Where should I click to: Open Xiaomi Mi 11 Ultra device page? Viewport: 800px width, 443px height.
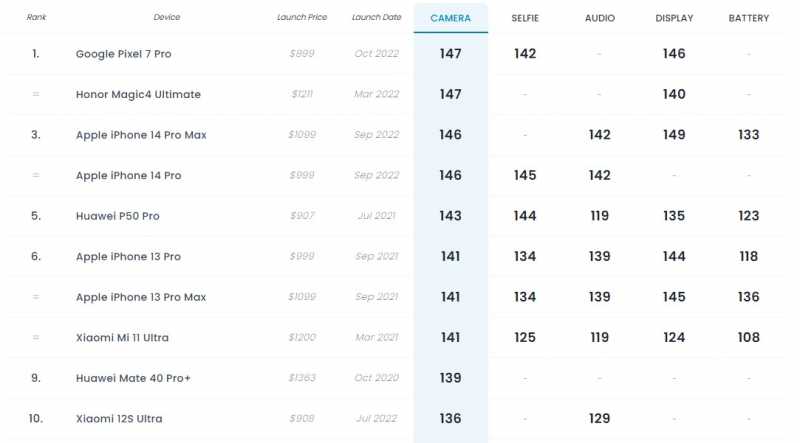pos(122,337)
